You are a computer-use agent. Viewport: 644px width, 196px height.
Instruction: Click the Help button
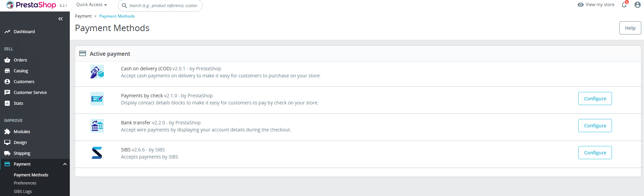[x=630, y=28]
